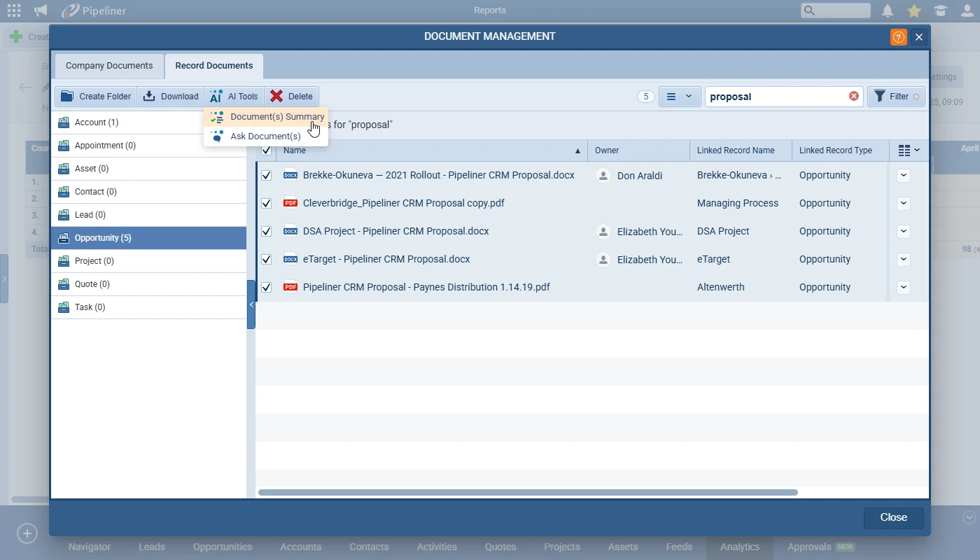Click the Lead folder icon
Screen dimensions: 980x560
(64, 215)
